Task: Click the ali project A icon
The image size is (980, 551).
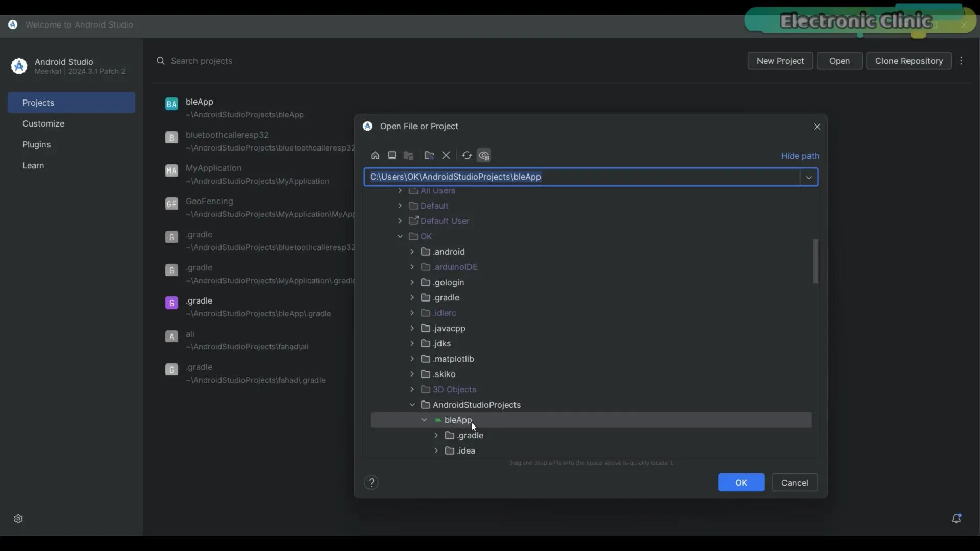Action: click(x=171, y=336)
